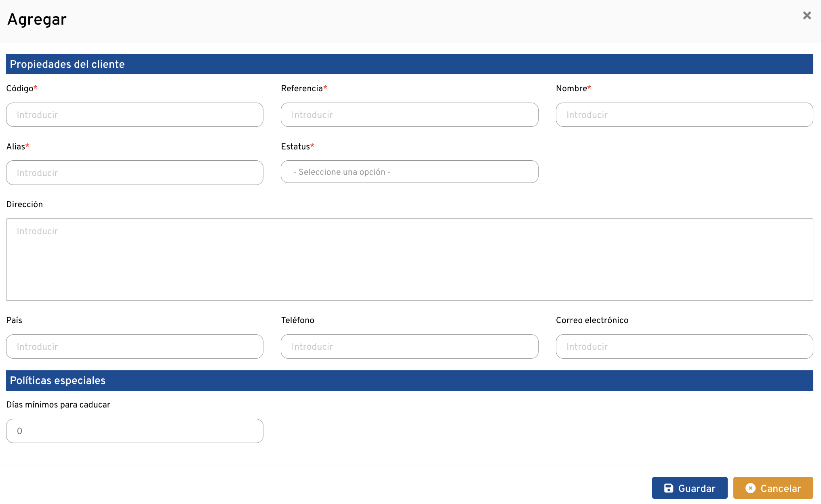This screenshot has width=821, height=504.
Task: Focus the Código input field
Action: (135, 115)
